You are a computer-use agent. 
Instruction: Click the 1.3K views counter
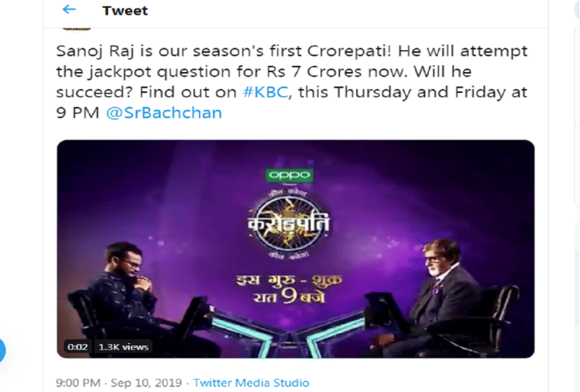[123, 347]
